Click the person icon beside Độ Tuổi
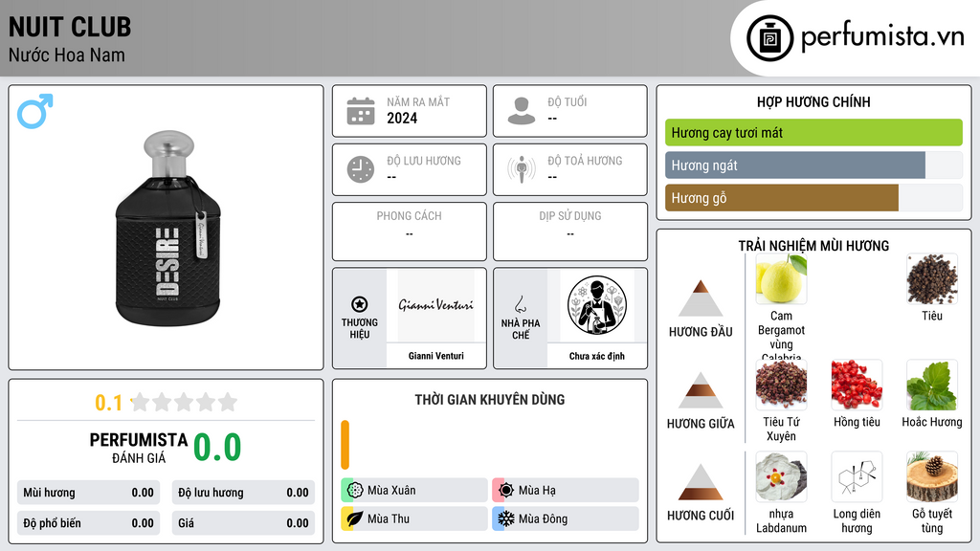This screenshot has height=551, width=980. pyautogui.click(x=522, y=111)
